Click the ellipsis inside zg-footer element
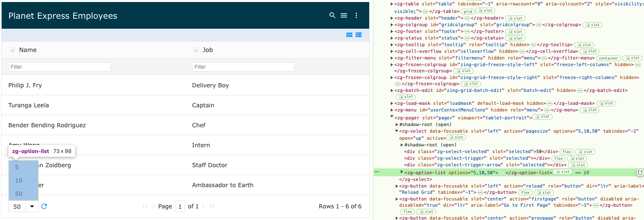 (x=467, y=32)
